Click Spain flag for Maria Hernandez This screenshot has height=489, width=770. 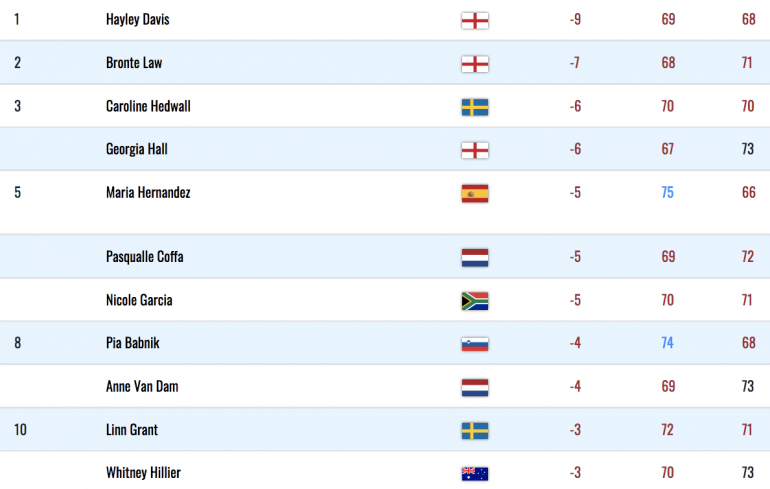[x=475, y=193]
